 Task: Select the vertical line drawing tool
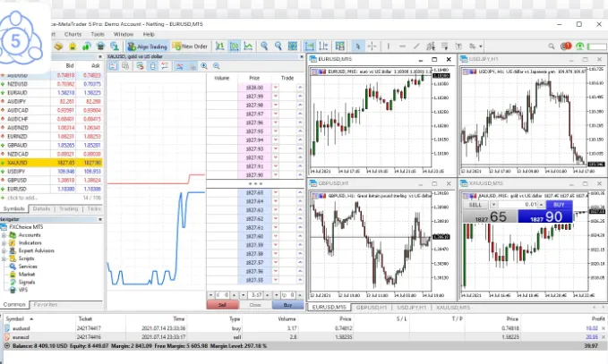pyautogui.click(x=388, y=47)
